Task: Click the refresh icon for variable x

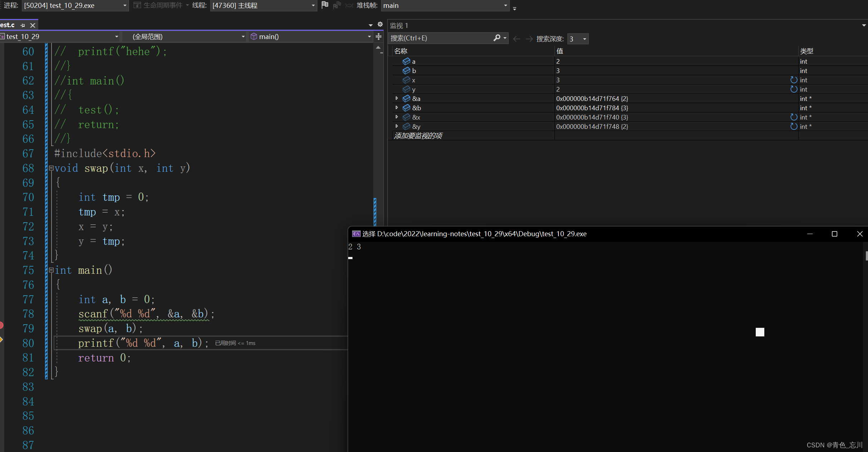Action: coord(794,80)
